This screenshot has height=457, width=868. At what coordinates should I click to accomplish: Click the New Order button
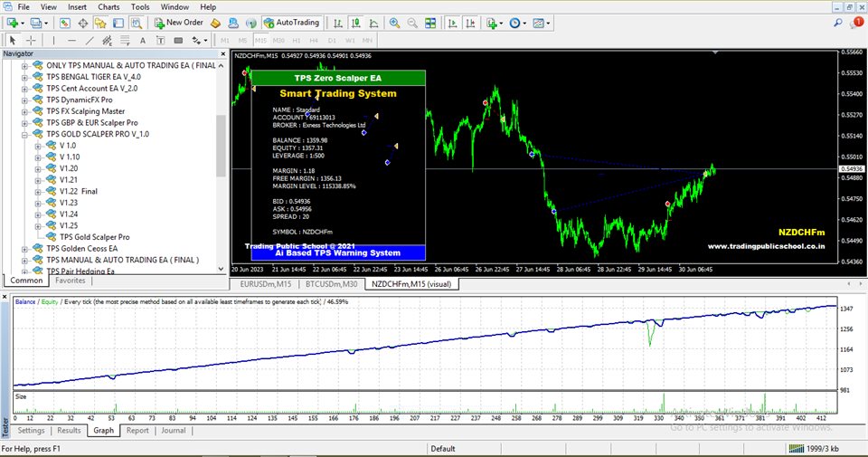click(x=179, y=23)
